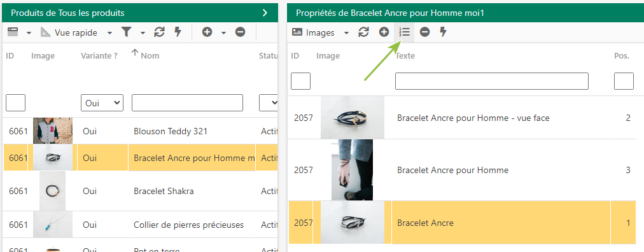Open the Vue rapide view dropdown
The image size is (644, 252).
76,33
